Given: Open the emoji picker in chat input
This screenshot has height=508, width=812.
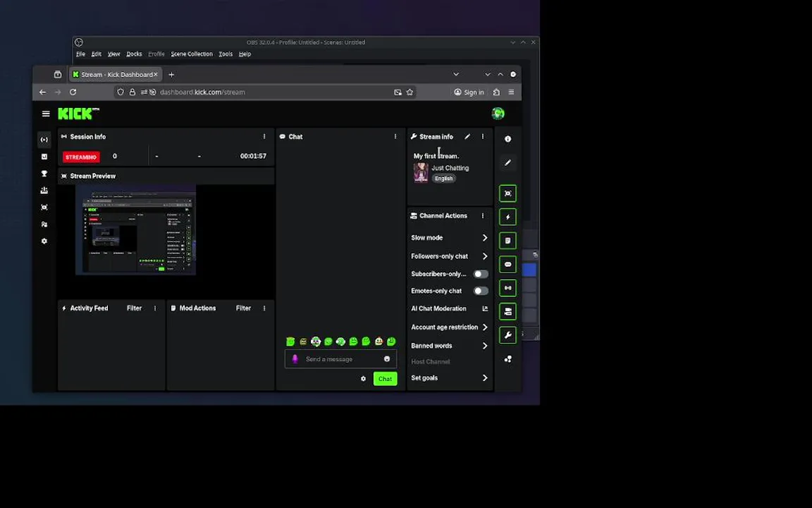Looking at the screenshot, I should [x=387, y=358].
